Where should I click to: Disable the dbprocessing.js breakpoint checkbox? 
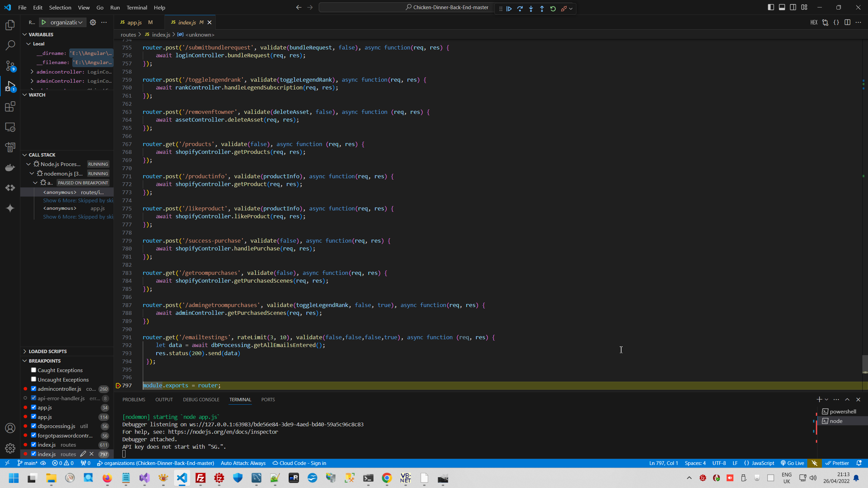point(34,426)
